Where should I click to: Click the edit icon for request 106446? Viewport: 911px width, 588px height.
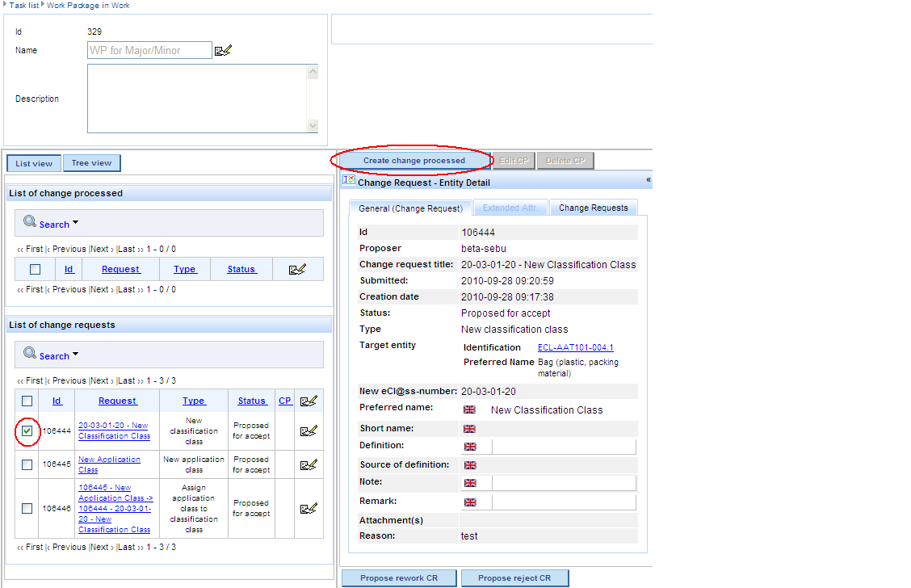pyautogui.click(x=309, y=508)
